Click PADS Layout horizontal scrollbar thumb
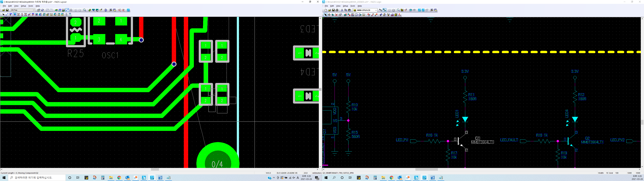 tap(155, 169)
